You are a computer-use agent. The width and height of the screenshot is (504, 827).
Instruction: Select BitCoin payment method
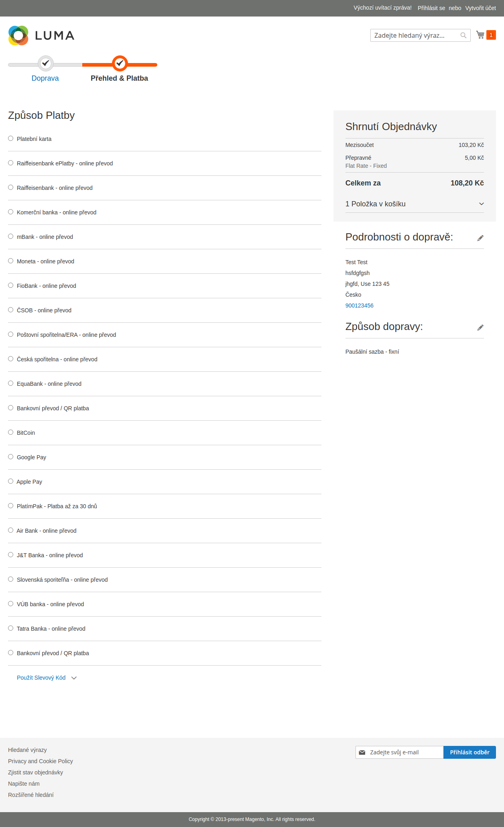point(11,432)
